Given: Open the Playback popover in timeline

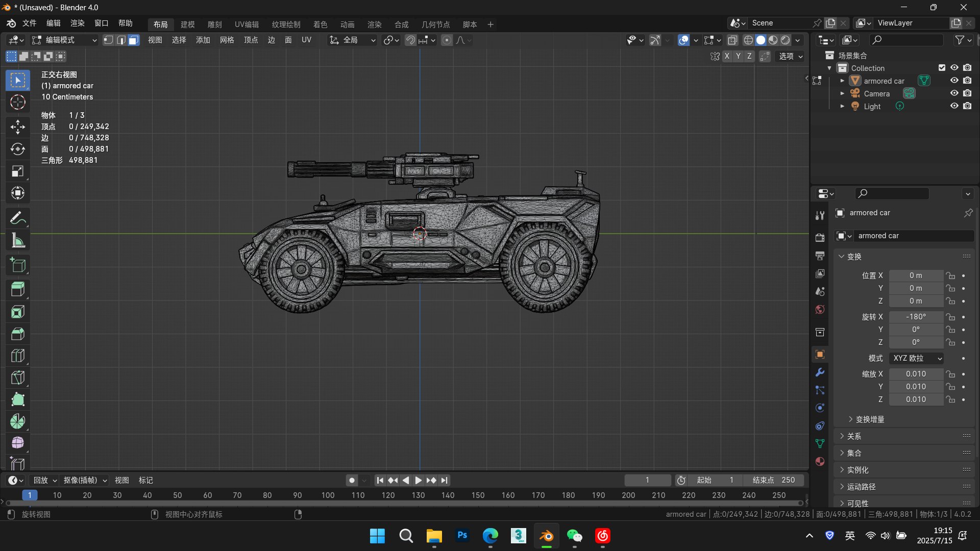Looking at the screenshot, I should click(x=45, y=480).
